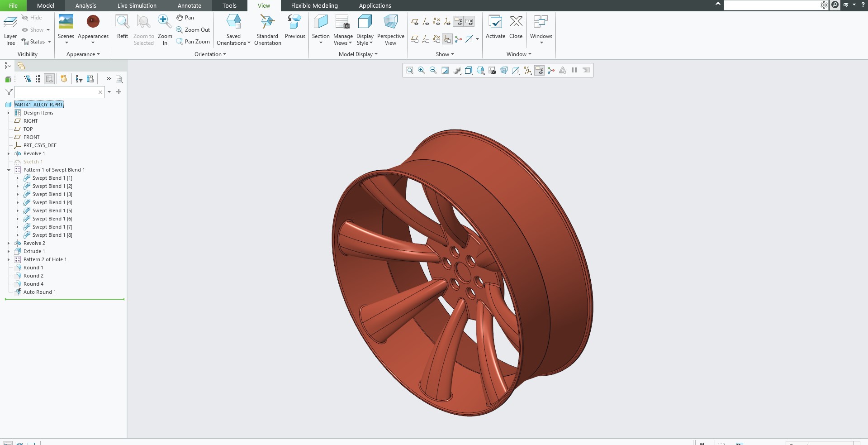Expand the Model Display group

358,54
